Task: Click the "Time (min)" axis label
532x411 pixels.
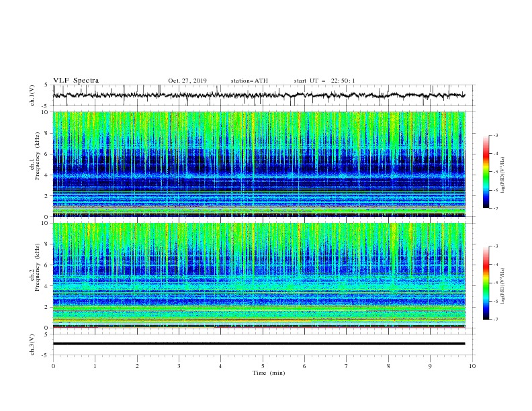Action: click(x=269, y=373)
